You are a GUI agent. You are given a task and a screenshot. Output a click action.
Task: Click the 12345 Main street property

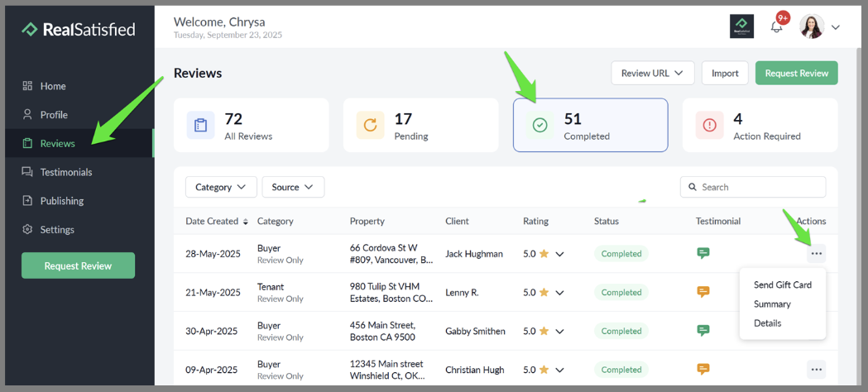point(387,370)
